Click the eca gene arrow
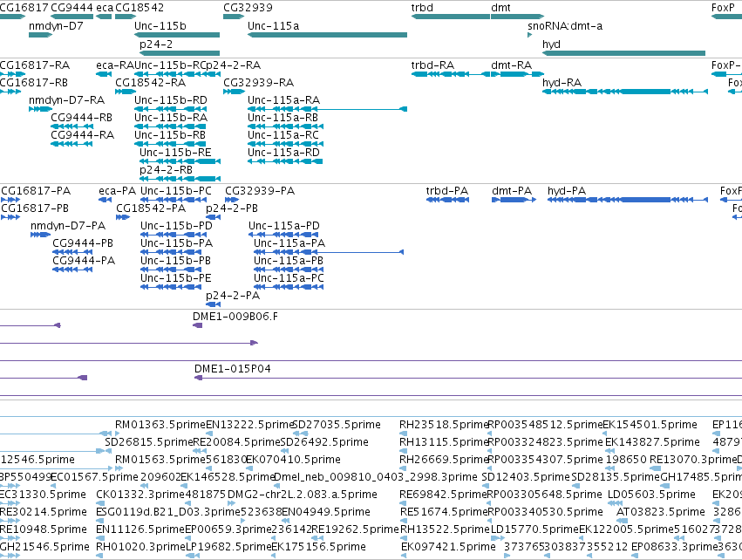 click(104, 17)
